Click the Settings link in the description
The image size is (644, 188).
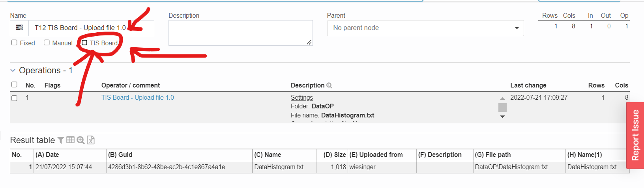(x=302, y=97)
